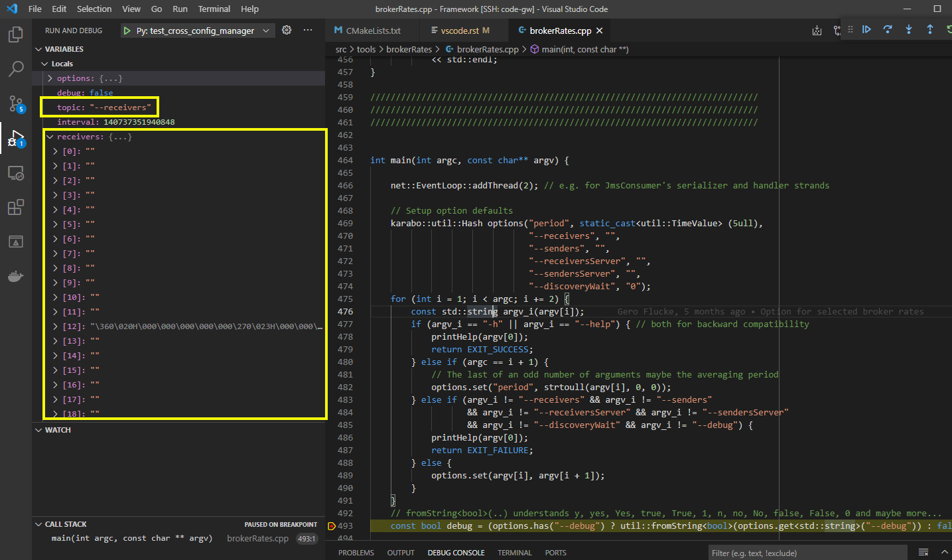Open the Edit menu
This screenshot has width=952, height=560.
pos(59,9)
